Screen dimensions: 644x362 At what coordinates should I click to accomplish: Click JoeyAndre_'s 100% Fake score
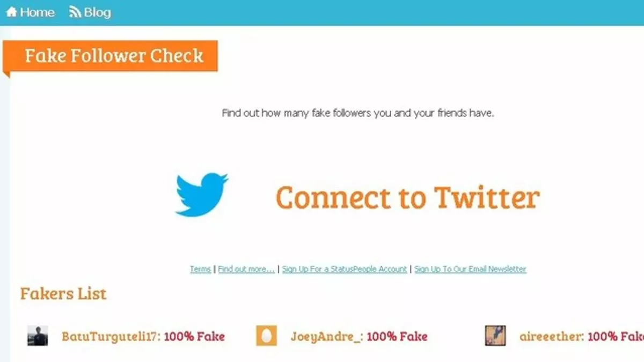click(397, 337)
